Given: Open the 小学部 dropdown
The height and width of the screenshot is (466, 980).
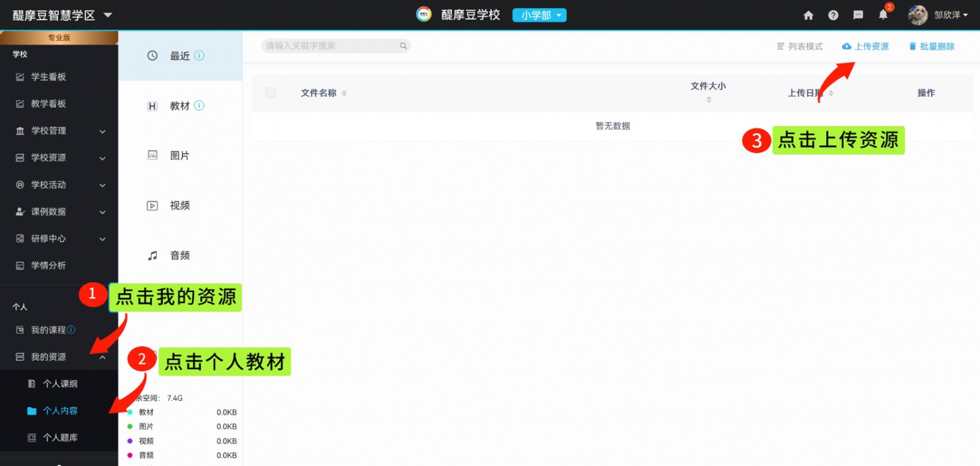Looking at the screenshot, I should (539, 15).
